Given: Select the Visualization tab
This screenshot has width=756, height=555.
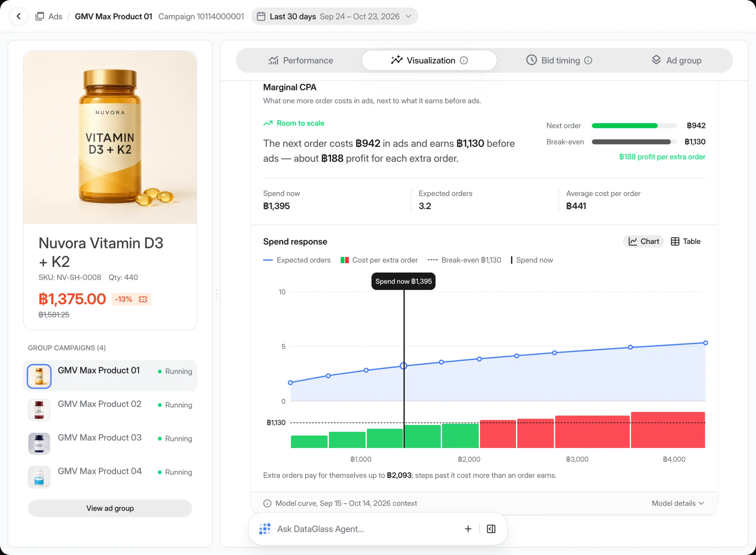Looking at the screenshot, I should click(x=429, y=61).
